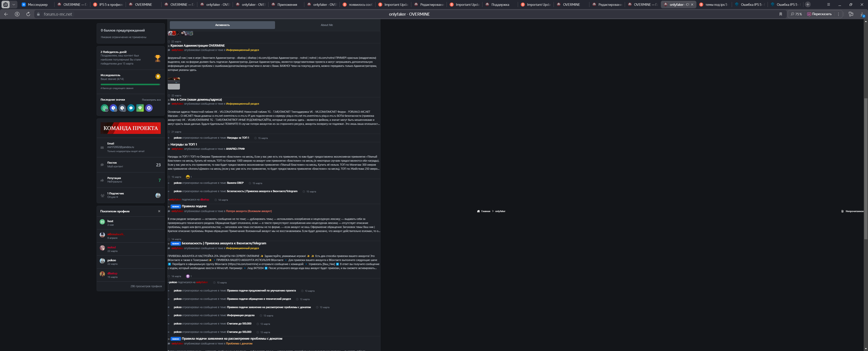Open the three-dot address bar menu

tap(838, 14)
